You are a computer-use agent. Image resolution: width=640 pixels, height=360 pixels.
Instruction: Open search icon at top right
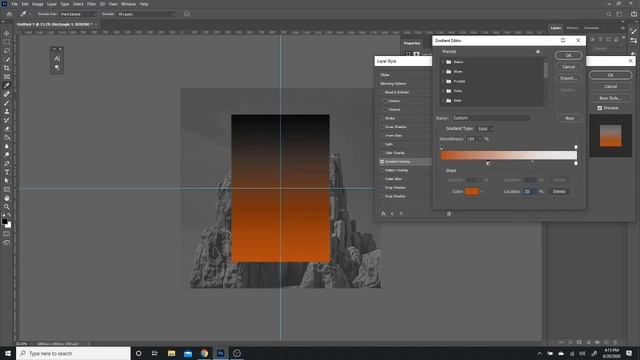point(609,14)
